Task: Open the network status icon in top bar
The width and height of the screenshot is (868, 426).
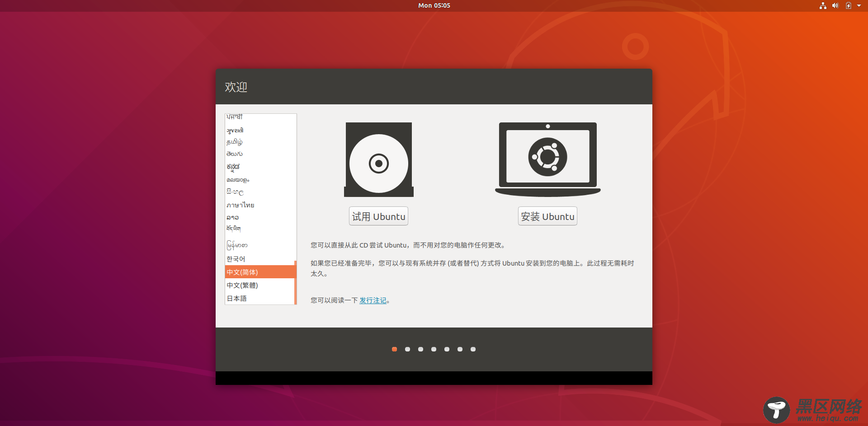Action: (823, 5)
